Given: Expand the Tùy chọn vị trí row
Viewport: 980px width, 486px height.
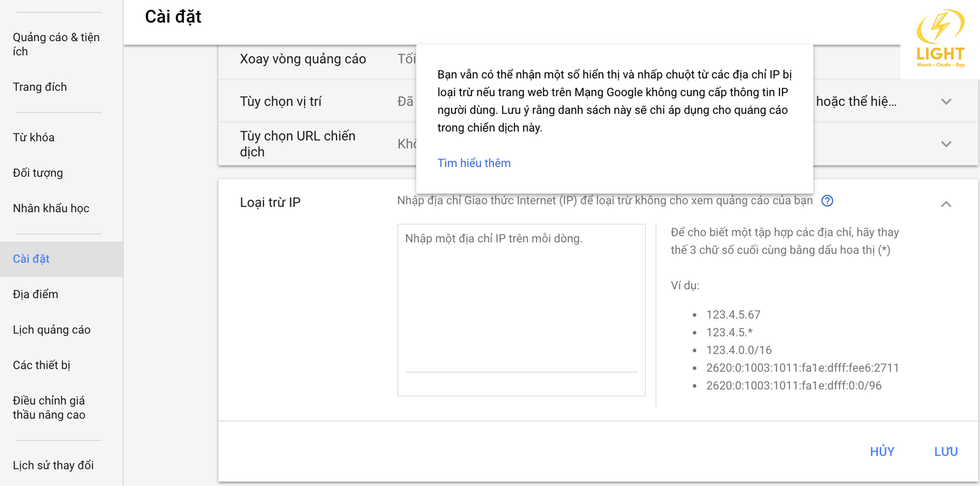Looking at the screenshot, I should (x=946, y=101).
